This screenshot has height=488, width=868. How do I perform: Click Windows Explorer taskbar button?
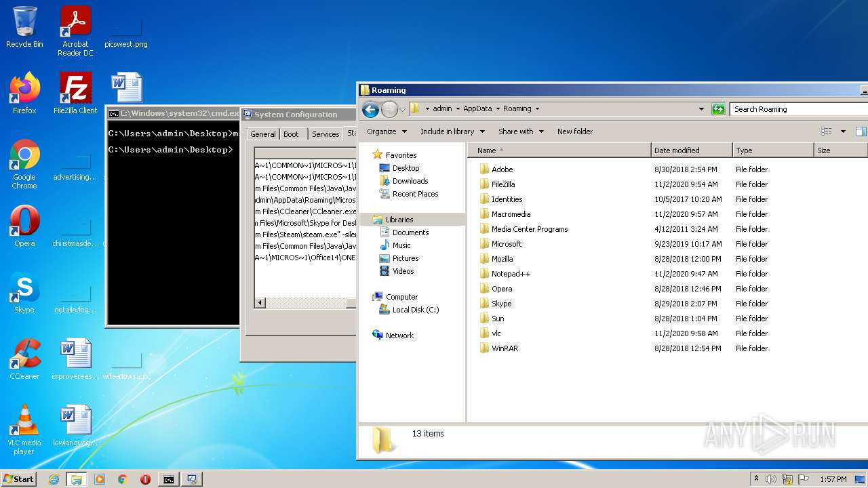click(x=77, y=479)
